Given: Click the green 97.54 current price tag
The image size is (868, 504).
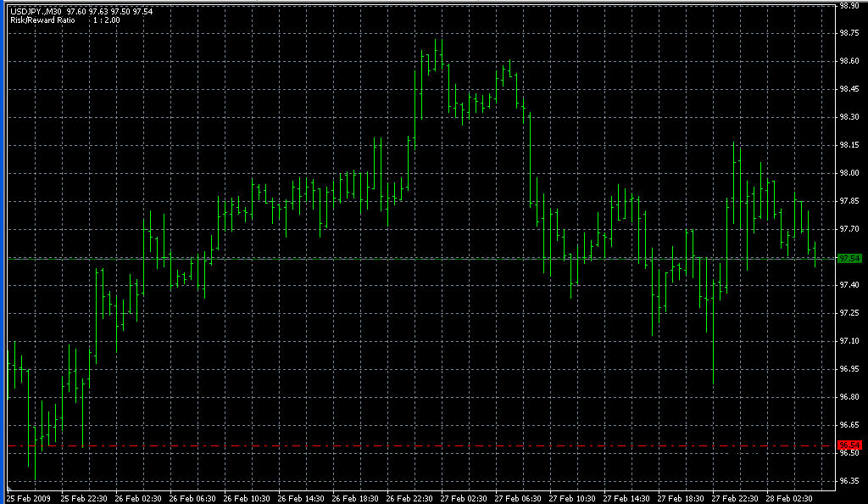Looking at the screenshot, I should [x=849, y=259].
